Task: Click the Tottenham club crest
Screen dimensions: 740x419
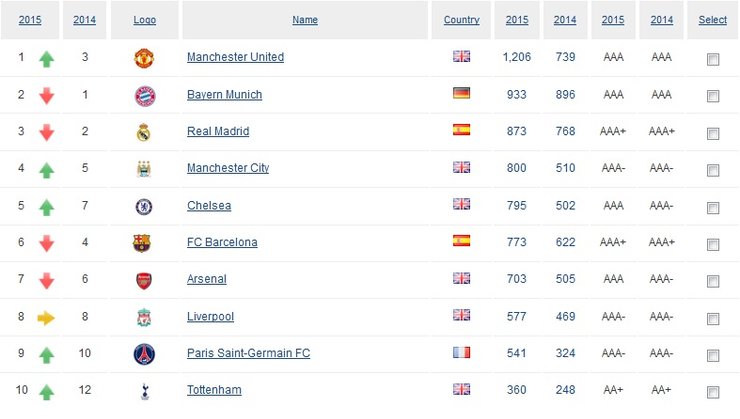Action: [144, 390]
